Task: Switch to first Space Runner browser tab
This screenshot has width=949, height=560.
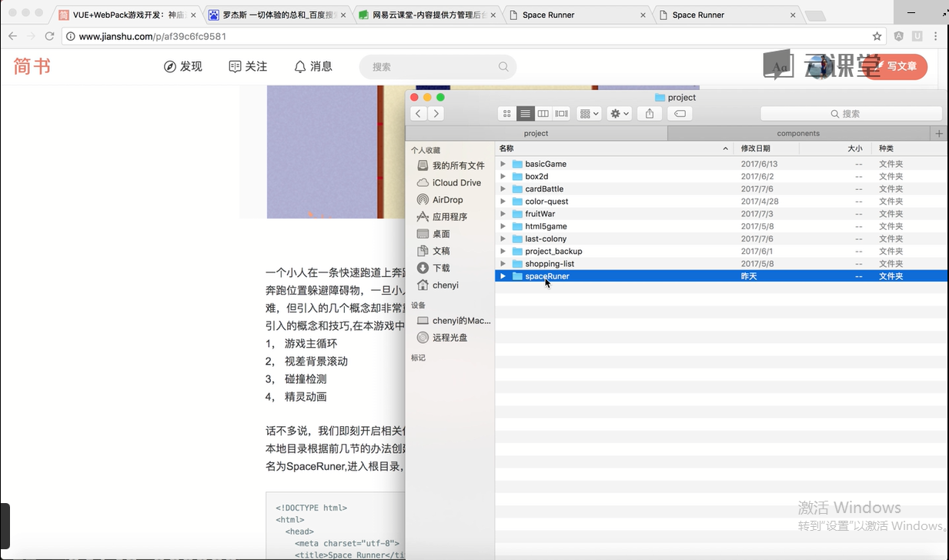Action: (576, 15)
